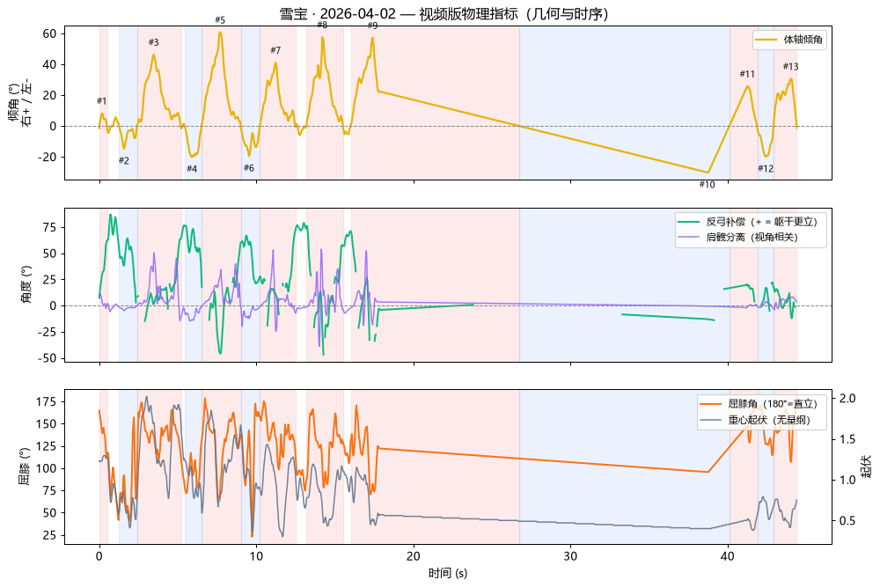The width and height of the screenshot is (880, 588).
Task: Click the 倾角 (°) 右+ / 左- axis label
Action: (x=19, y=103)
